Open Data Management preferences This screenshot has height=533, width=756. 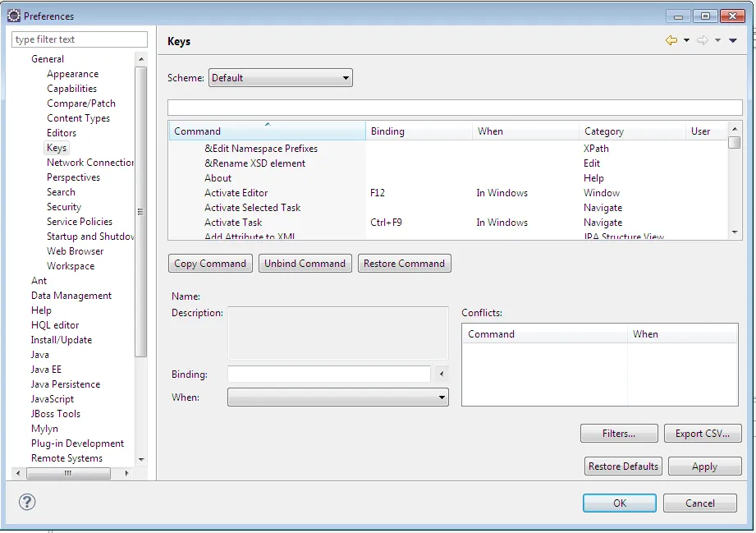(x=71, y=296)
